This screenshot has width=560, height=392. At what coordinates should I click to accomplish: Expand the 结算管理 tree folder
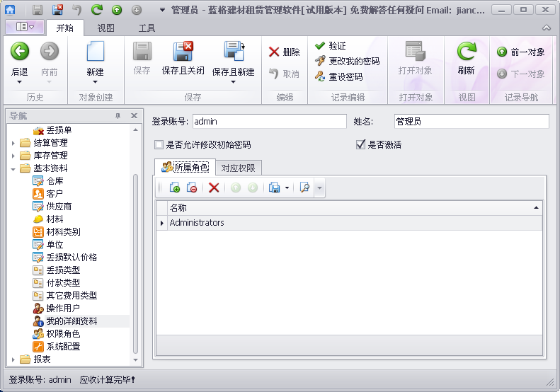(x=13, y=143)
